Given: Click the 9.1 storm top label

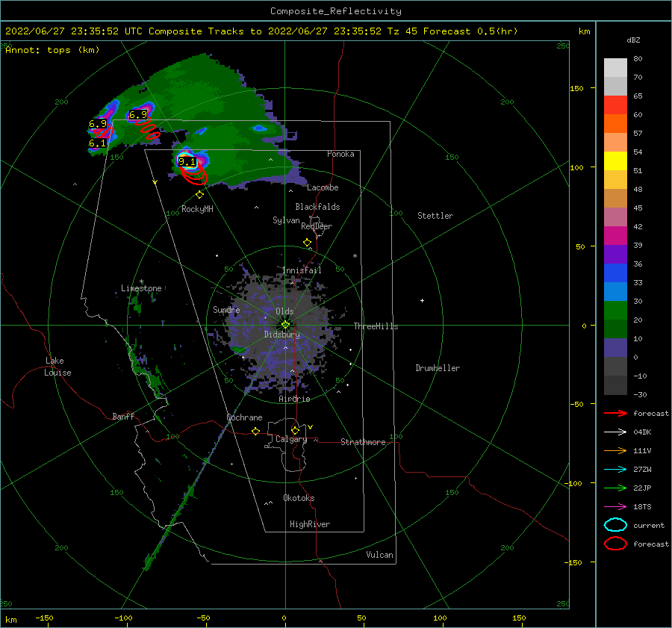Looking at the screenshot, I should click(x=187, y=161).
